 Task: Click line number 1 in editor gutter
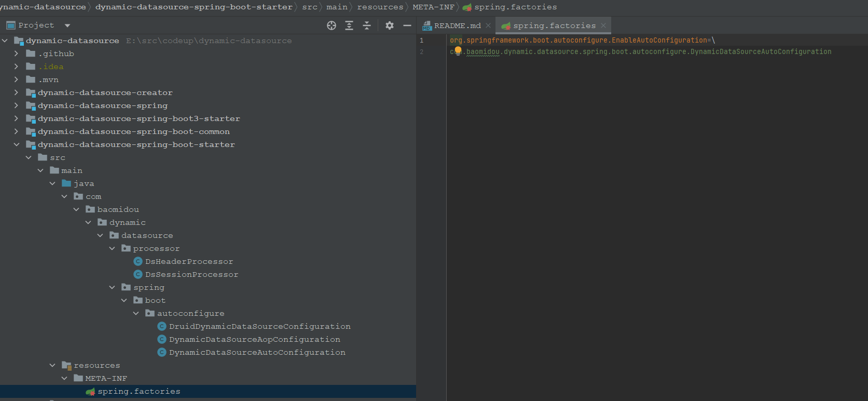tap(421, 40)
